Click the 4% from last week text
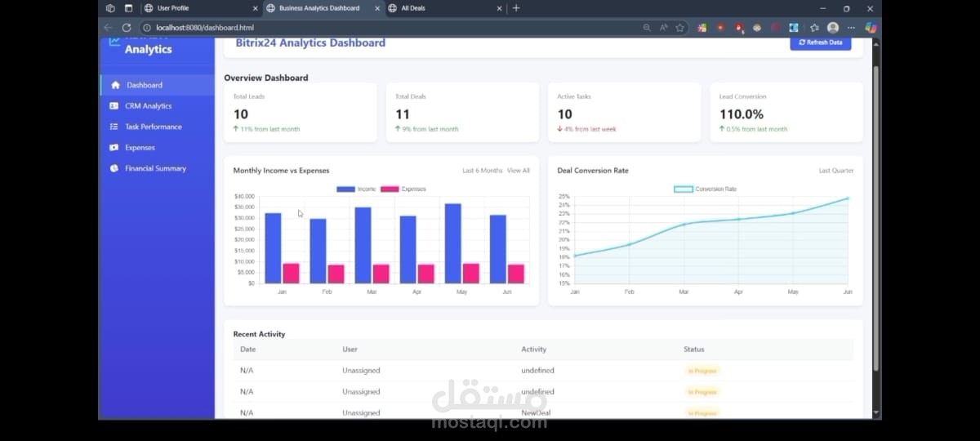 (x=590, y=129)
